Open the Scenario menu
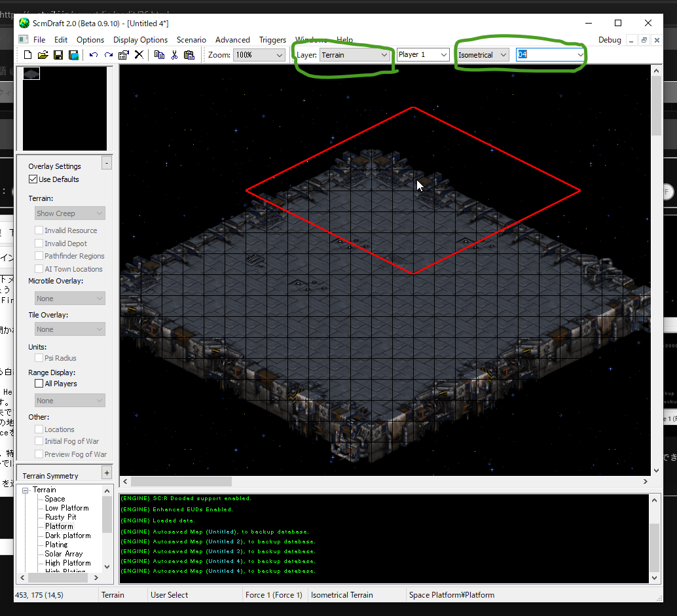The width and height of the screenshot is (677, 616). 191,40
